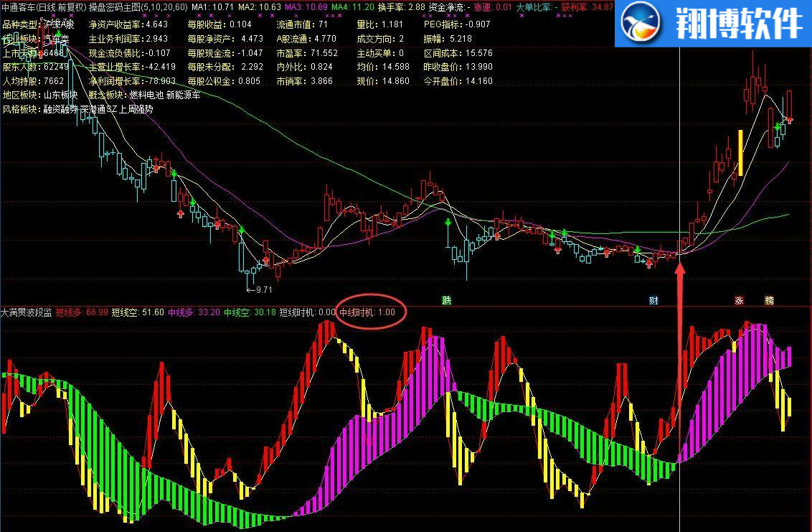Click the 量比: 1.181 entry
The image size is (812, 532).
[379, 24]
